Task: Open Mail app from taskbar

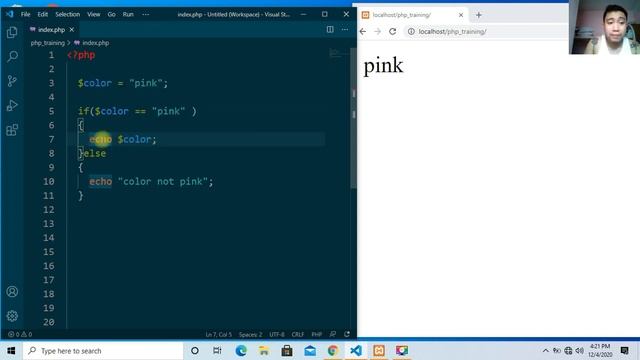Action: pyautogui.click(x=310, y=351)
